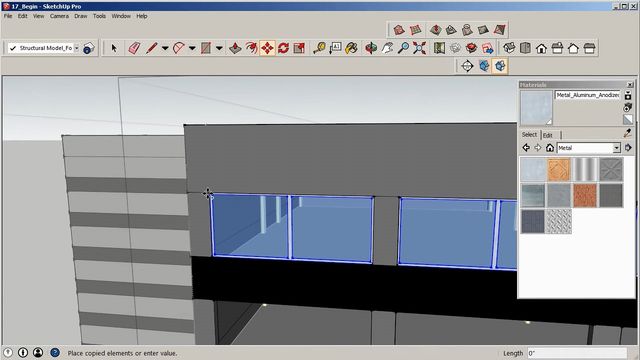The image size is (640, 360).
Task: Select the sandbox Smoove tool
Action: (x=435, y=30)
